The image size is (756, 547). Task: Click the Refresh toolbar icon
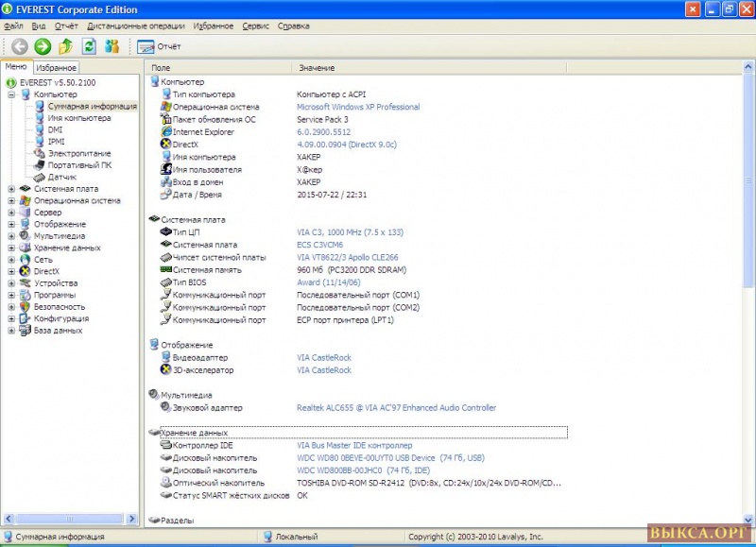pos(90,46)
